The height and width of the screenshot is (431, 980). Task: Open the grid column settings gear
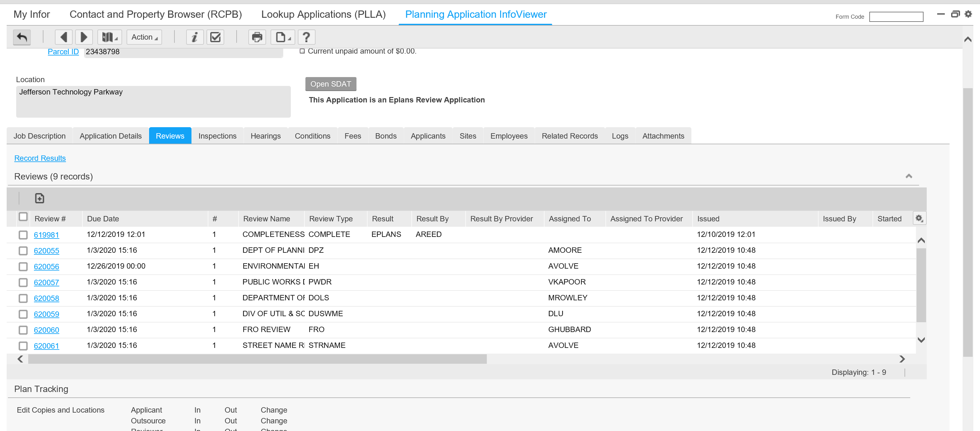919,218
